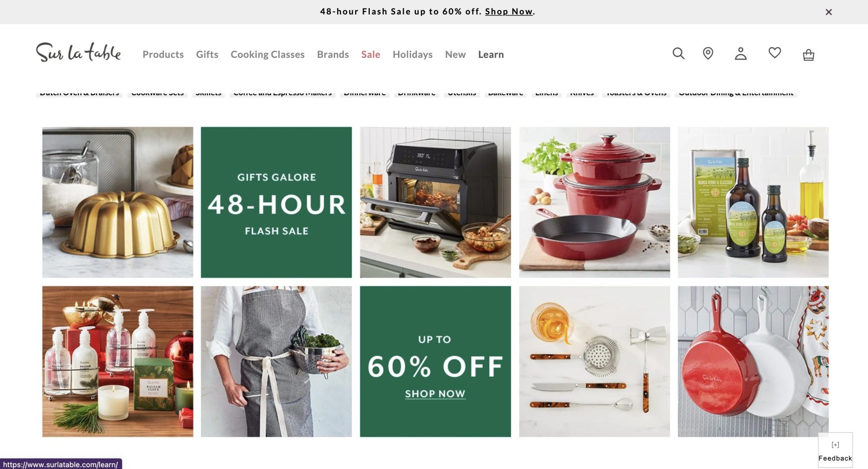Open the Feedback widget
The image size is (868, 469).
point(835,450)
